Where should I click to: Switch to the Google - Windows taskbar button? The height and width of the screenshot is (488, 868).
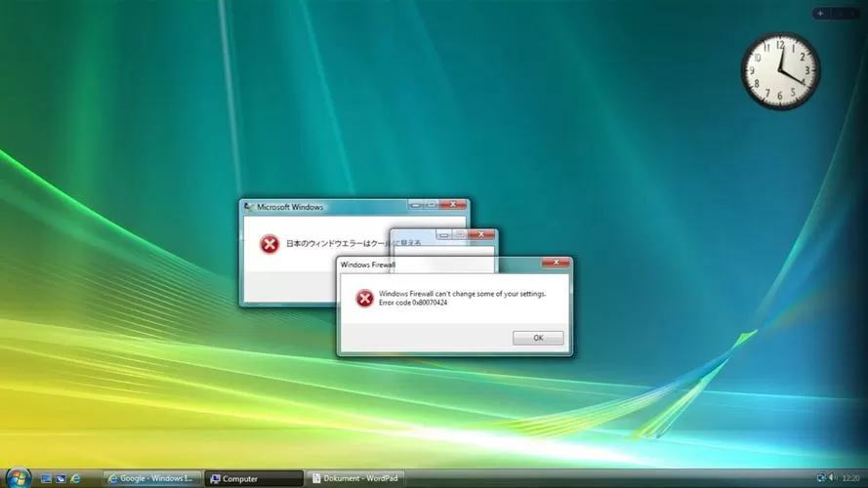(x=151, y=478)
